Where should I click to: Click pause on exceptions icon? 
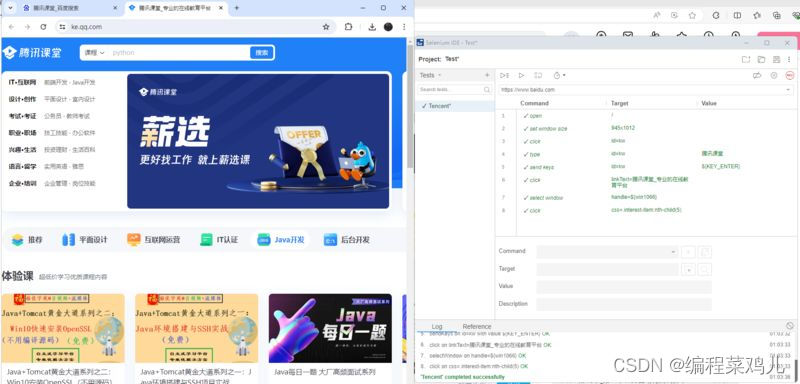click(774, 75)
